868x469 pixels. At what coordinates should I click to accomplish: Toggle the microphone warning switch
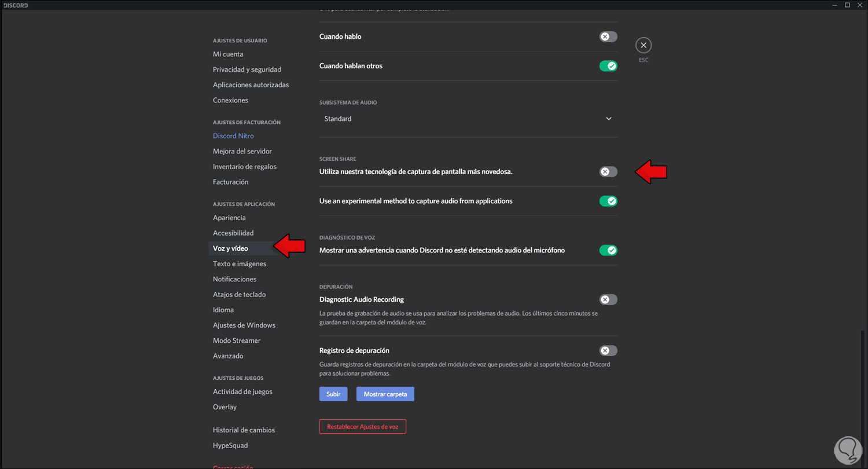(608, 251)
